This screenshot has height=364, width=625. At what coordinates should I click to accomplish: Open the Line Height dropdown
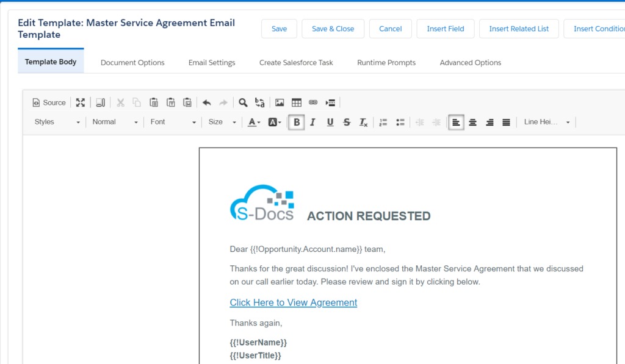(546, 122)
